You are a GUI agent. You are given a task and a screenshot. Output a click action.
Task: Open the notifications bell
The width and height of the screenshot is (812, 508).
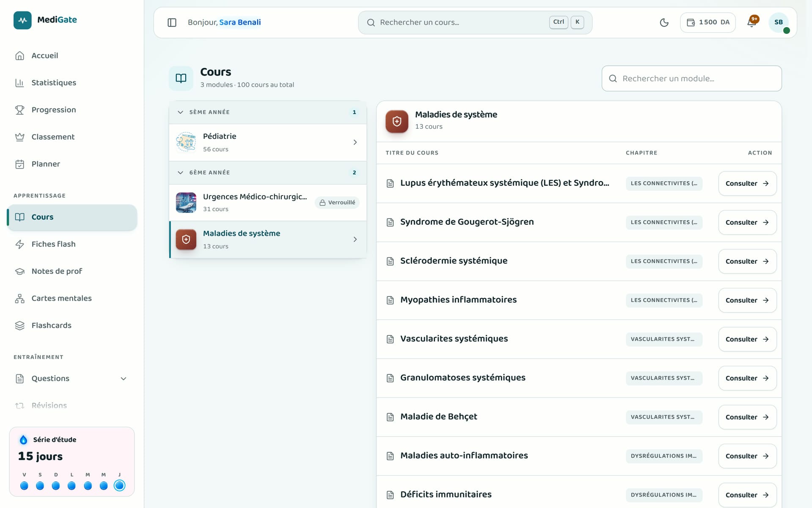[x=752, y=22]
